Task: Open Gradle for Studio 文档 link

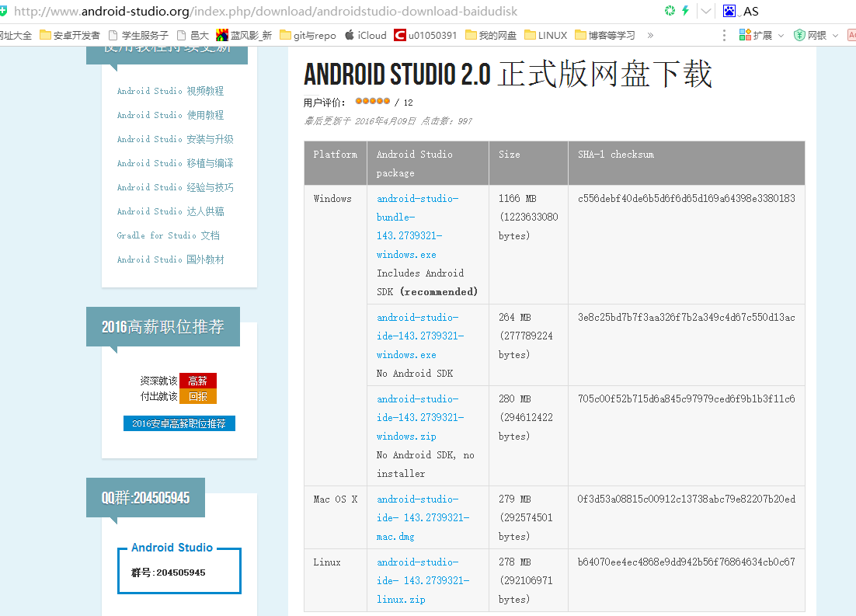Action: point(168,235)
